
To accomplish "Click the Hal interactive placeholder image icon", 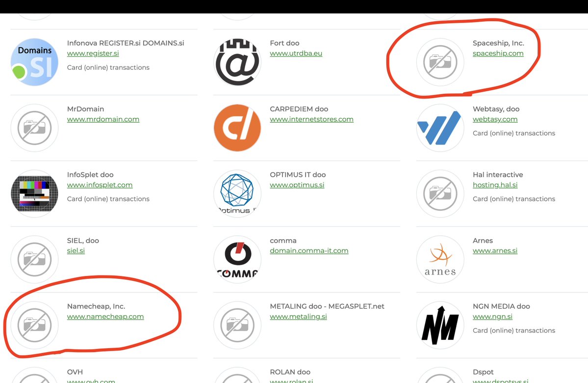I will click(440, 193).
